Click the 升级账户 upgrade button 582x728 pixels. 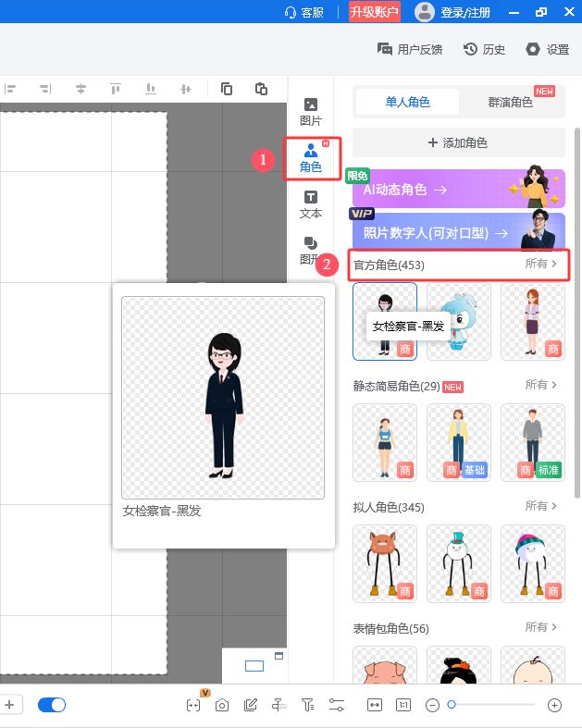[x=374, y=12]
